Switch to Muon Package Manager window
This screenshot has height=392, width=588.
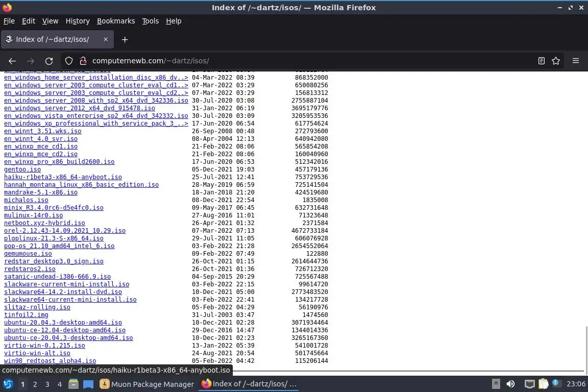pyautogui.click(x=148, y=384)
